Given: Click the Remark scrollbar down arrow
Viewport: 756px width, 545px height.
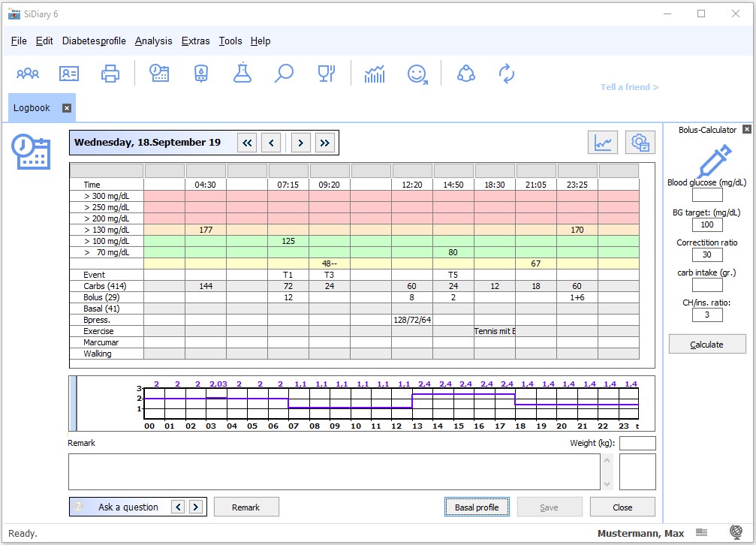Looking at the screenshot, I should coord(607,483).
